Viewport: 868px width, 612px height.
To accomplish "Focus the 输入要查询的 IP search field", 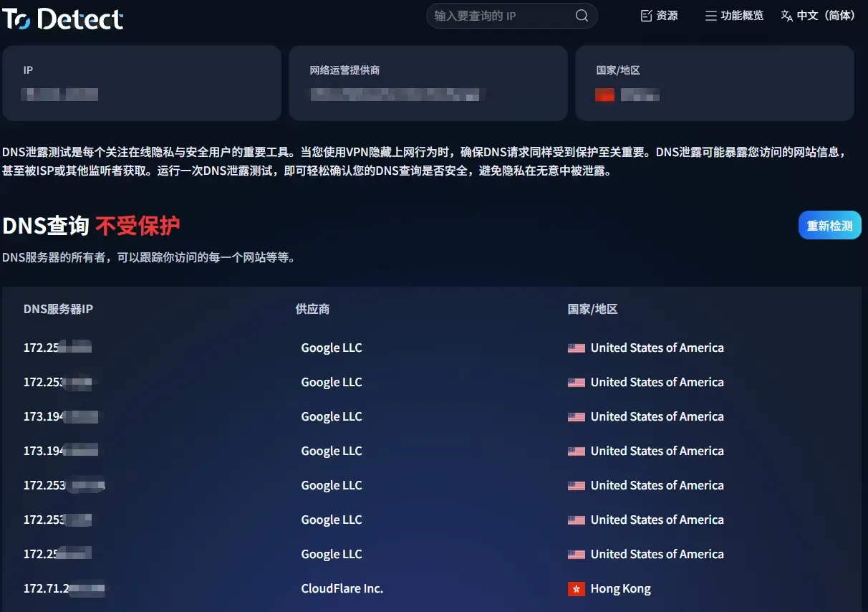I will [501, 16].
